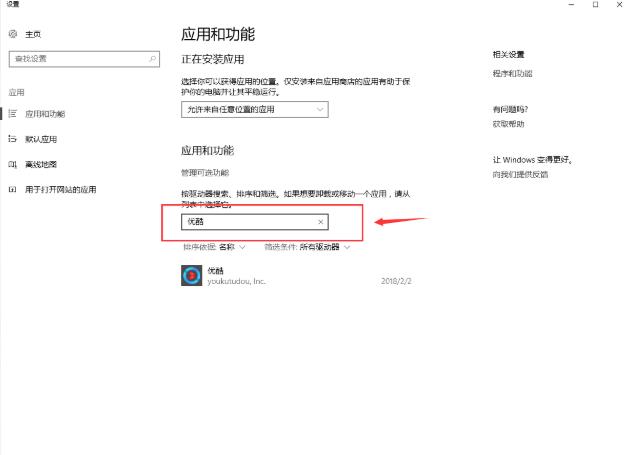The image size is (629, 455).
Task: Go to 默认应用 sidebar item
Action: [x=41, y=139]
